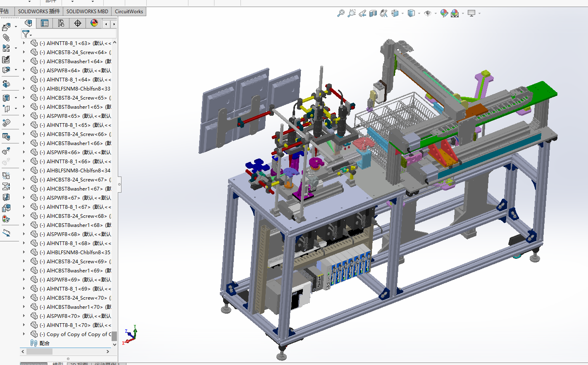Click the reference geometry icon
The image size is (588, 365).
(x=6, y=109)
